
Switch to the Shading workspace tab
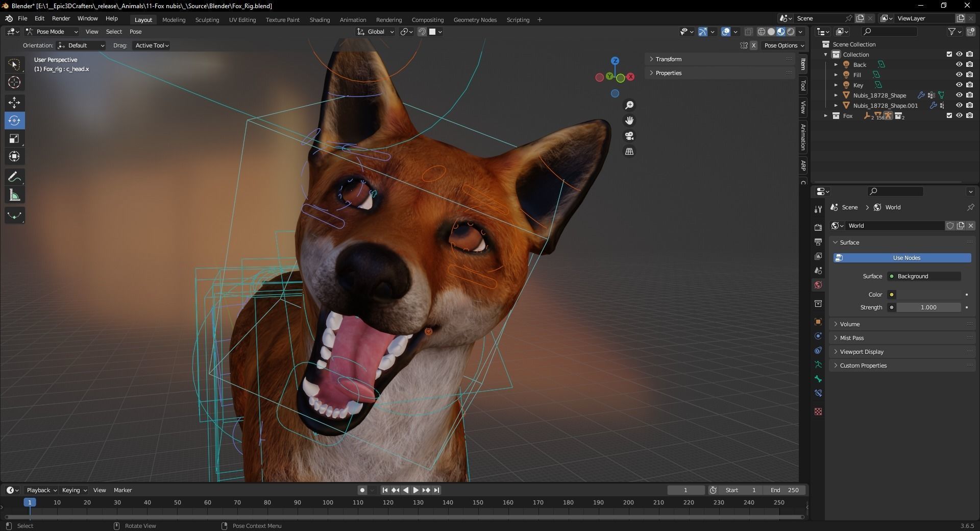pyautogui.click(x=320, y=20)
